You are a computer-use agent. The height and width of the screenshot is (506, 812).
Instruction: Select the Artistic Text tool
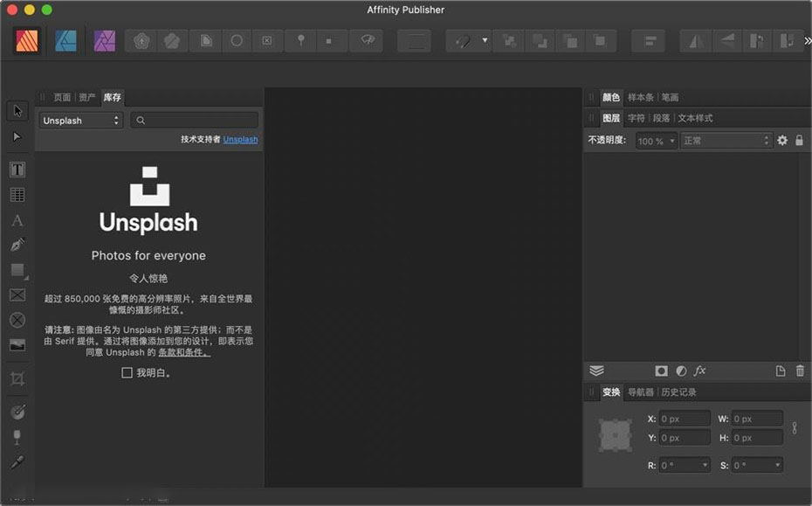click(x=17, y=220)
